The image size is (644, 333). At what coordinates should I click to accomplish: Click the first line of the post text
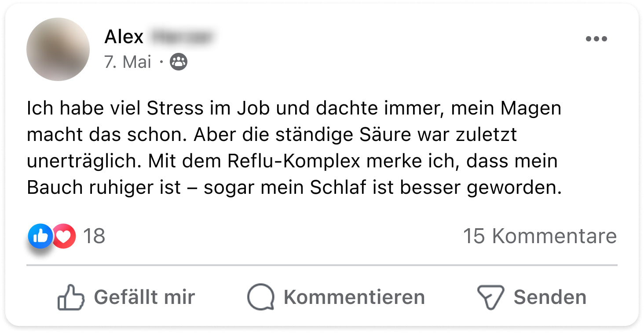click(294, 108)
